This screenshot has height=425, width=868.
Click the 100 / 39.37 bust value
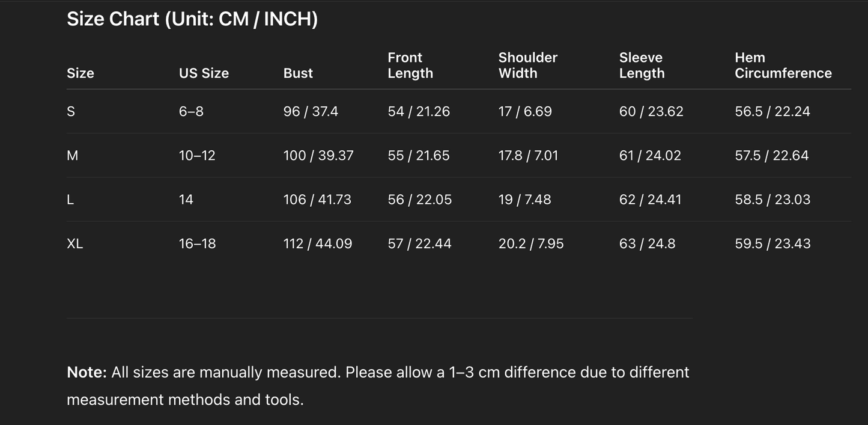tap(318, 156)
